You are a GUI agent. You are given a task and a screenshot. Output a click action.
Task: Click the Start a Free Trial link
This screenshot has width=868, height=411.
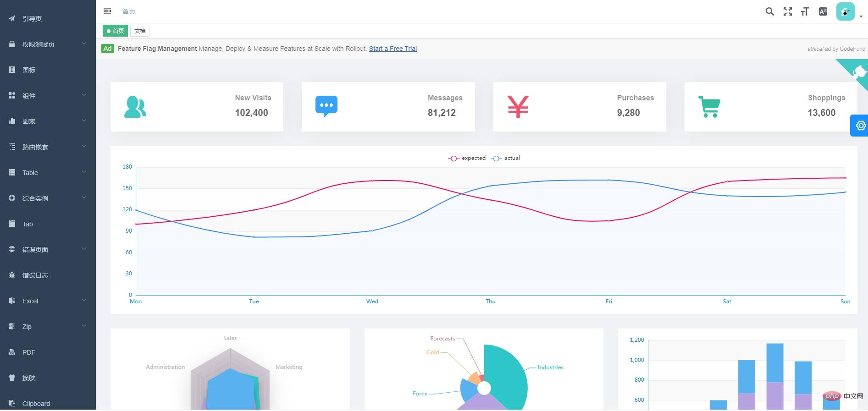point(393,49)
